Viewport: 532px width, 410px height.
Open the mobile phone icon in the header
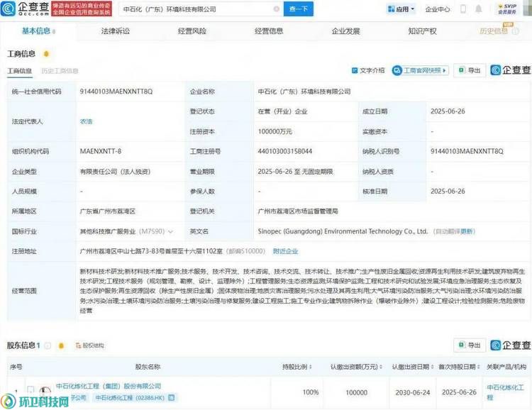click(463, 9)
